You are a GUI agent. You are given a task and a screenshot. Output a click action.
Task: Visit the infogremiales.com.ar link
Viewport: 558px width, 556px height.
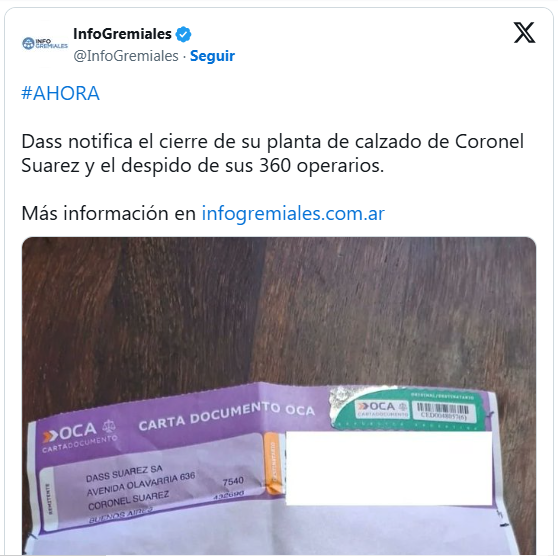pyautogui.click(x=293, y=213)
